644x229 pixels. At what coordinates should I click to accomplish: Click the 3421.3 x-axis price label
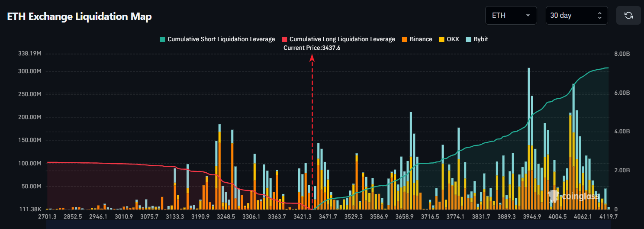click(303, 216)
